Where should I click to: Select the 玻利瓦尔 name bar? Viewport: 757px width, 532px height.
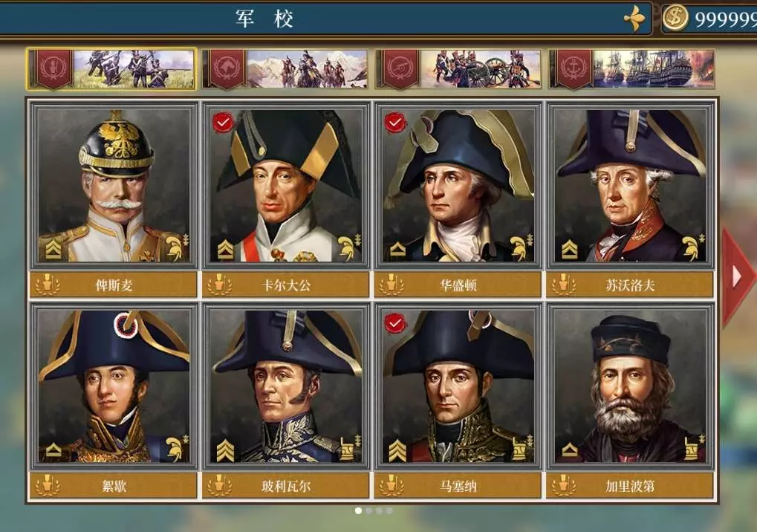[x=285, y=486]
